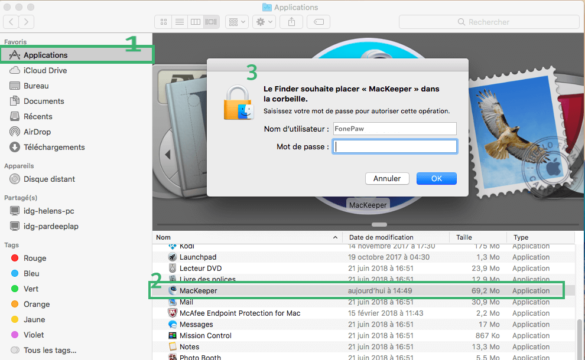585x360 pixels.
Task: Sort by the Type column header
Action: tap(540, 237)
